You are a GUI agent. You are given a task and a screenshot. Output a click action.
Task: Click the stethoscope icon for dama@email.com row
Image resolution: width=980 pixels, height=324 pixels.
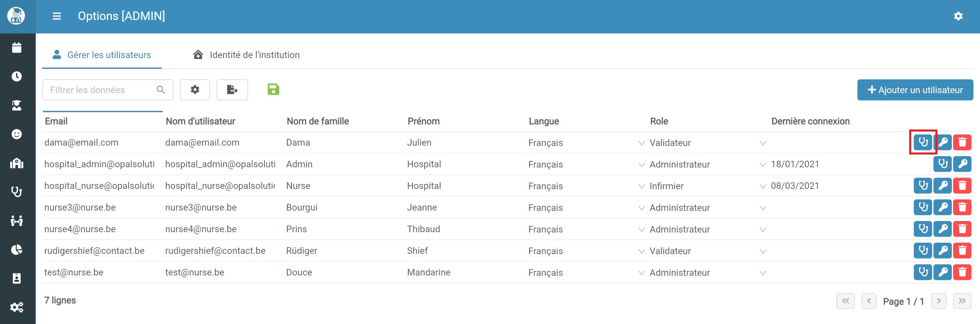pyautogui.click(x=923, y=142)
